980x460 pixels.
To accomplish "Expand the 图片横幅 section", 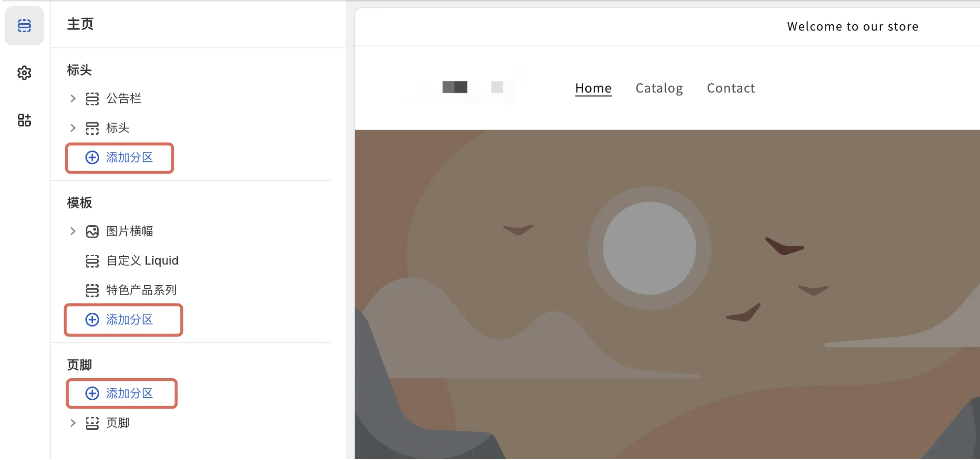I will point(73,231).
